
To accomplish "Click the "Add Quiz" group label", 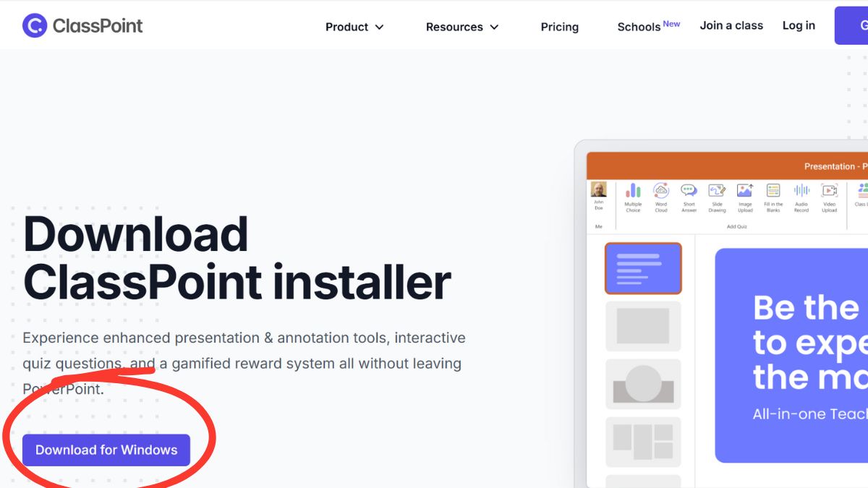I will 736,226.
